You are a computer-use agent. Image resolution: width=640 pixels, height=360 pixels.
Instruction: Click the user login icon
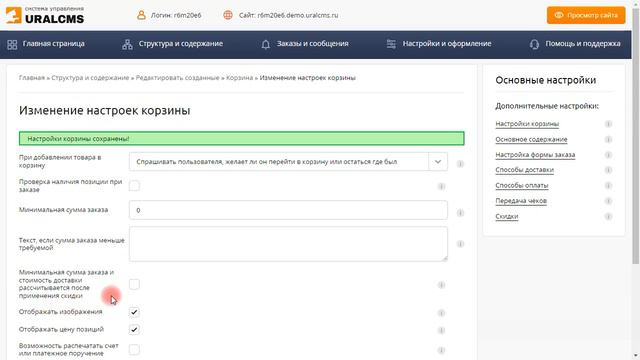click(141, 15)
